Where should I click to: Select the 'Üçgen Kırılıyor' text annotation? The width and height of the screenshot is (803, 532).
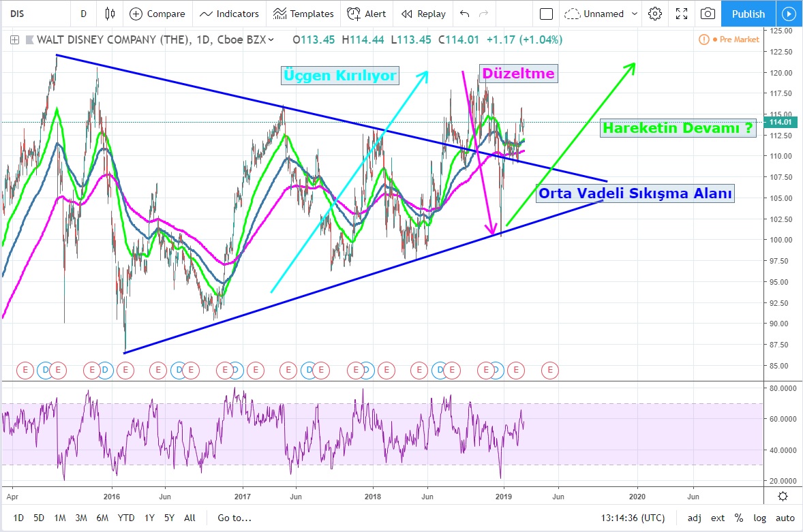(340, 75)
